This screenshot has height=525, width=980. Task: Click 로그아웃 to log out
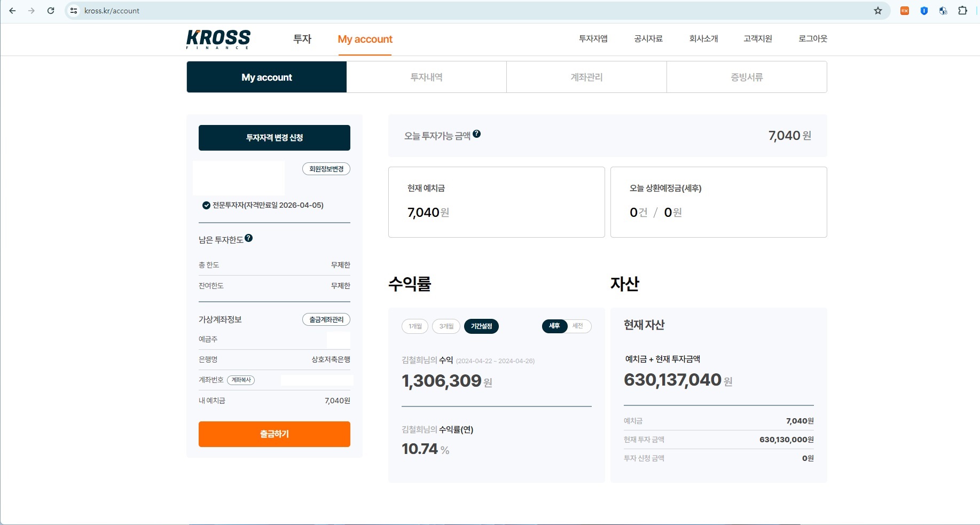click(x=813, y=38)
